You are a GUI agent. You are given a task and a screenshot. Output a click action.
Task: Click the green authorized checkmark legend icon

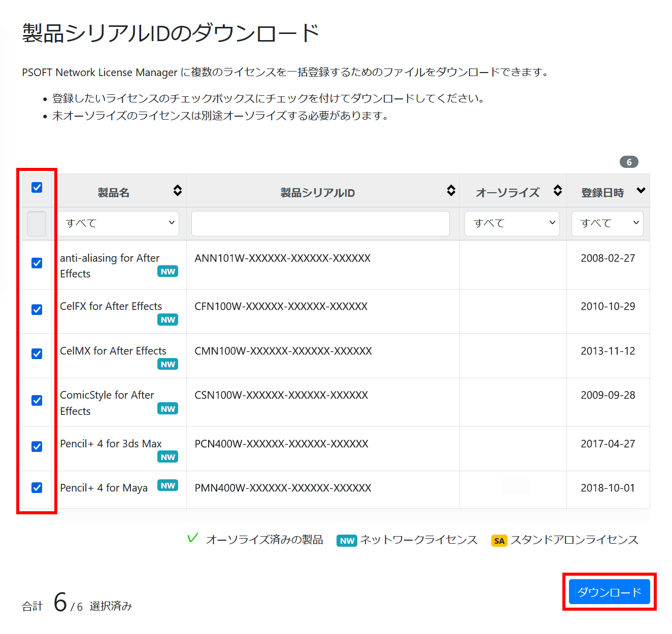point(192,539)
